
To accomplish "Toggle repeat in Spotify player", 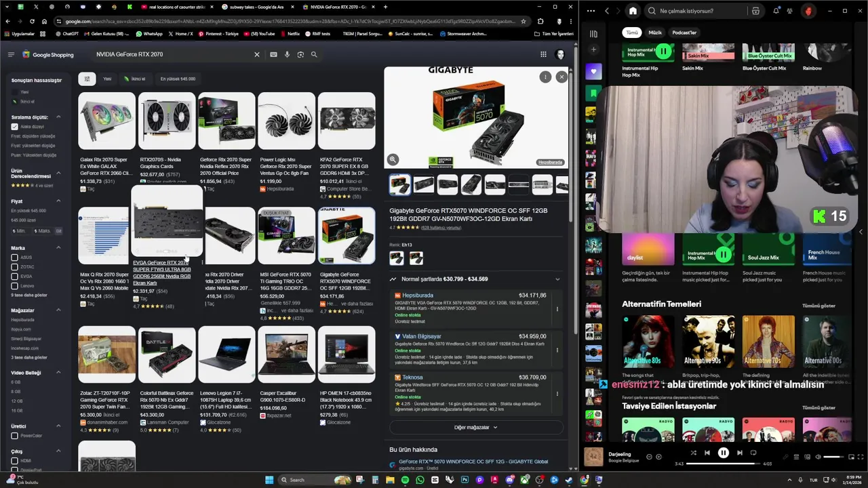I will [753, 453].
